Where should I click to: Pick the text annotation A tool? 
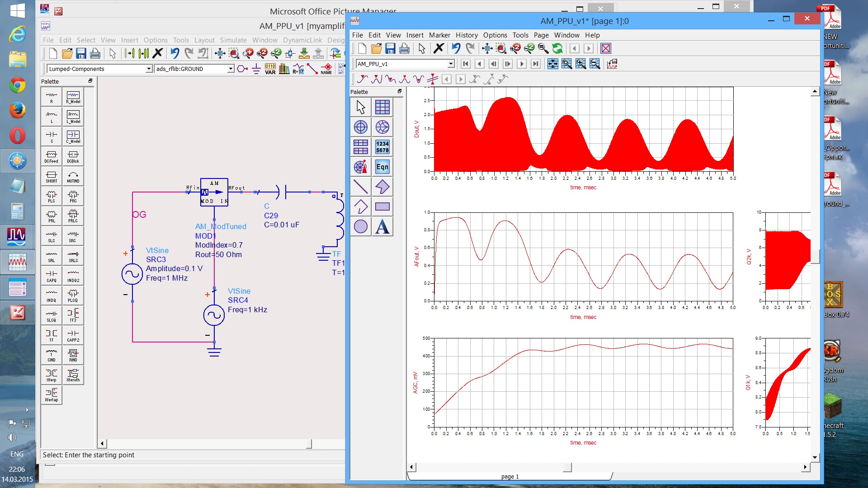pyautogui.click(x=382, y=226)
